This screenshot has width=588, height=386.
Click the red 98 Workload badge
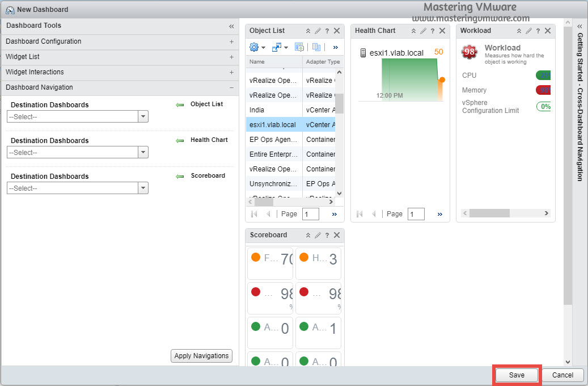[x=469, y=52]
